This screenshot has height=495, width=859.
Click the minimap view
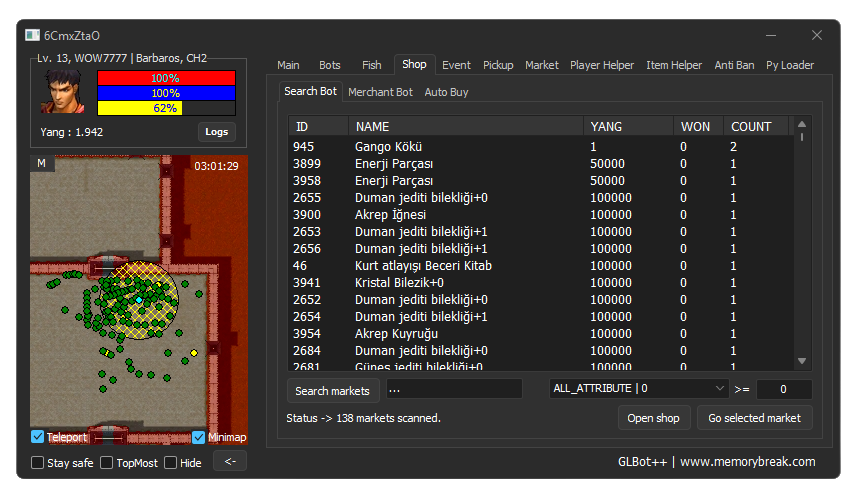[x=139, y=300]
